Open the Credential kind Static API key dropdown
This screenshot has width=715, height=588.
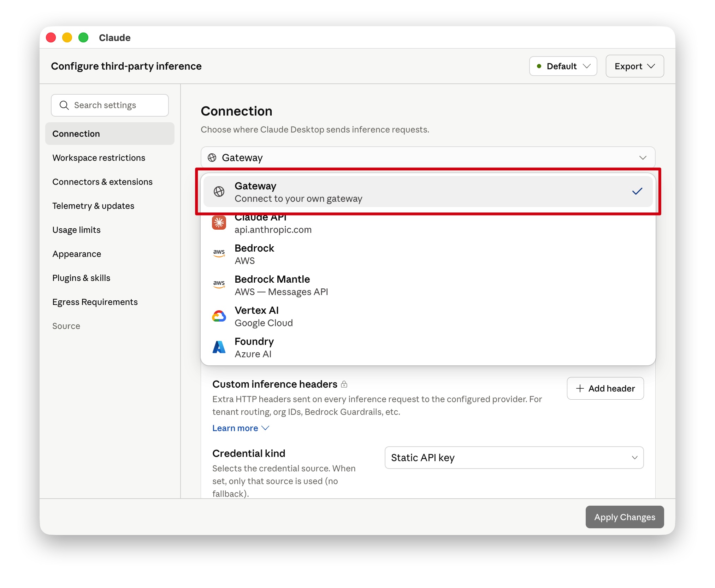click(514, 458)
